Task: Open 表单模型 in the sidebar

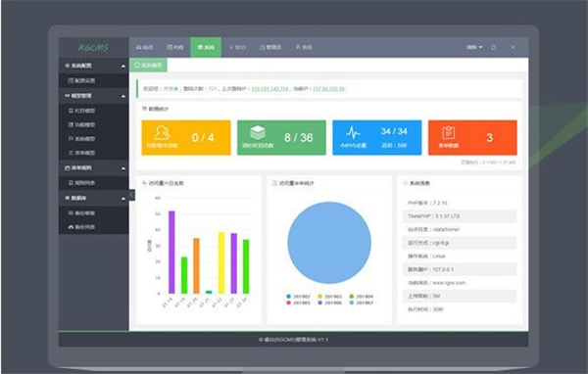Action: click(x=93, y=153)
